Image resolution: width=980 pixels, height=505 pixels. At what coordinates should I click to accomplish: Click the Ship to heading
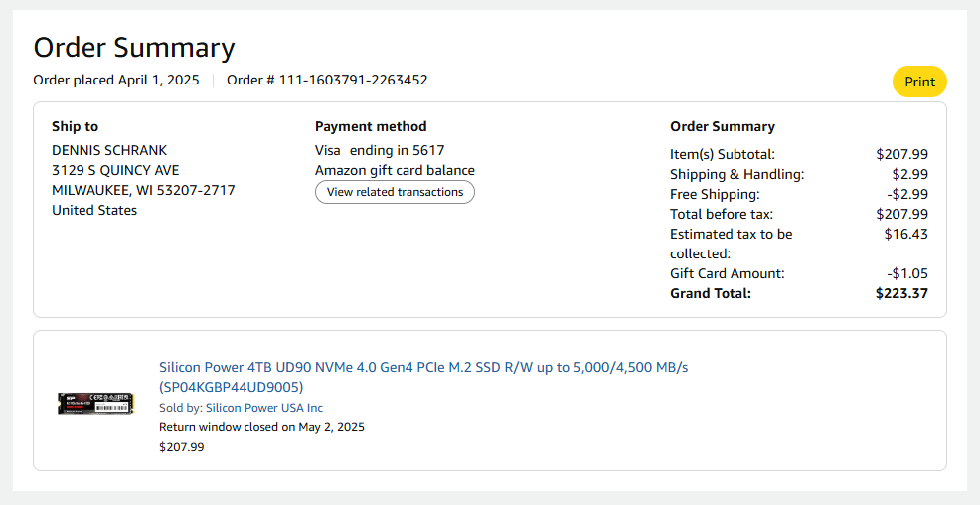pos(75,126)
